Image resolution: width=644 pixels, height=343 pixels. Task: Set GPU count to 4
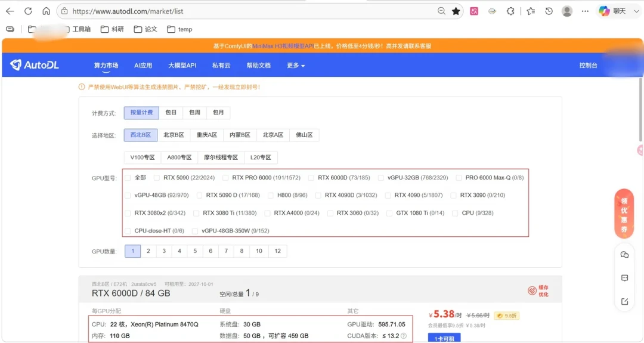[179, 251]
